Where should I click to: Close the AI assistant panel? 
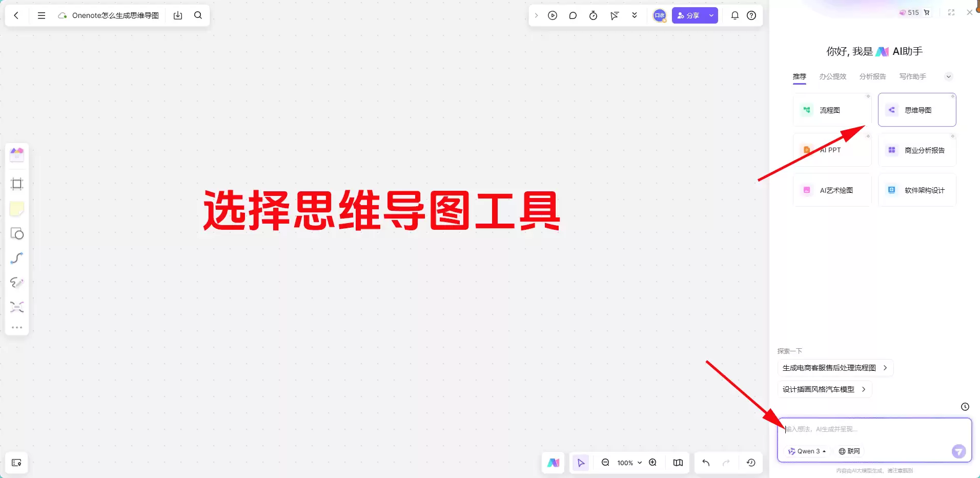coord(969,13)
